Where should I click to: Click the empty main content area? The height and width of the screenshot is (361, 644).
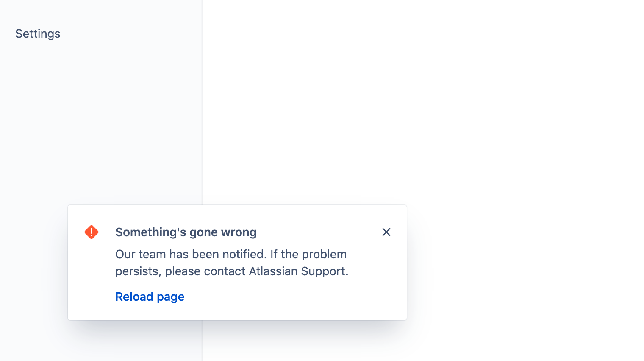(424, 106)
